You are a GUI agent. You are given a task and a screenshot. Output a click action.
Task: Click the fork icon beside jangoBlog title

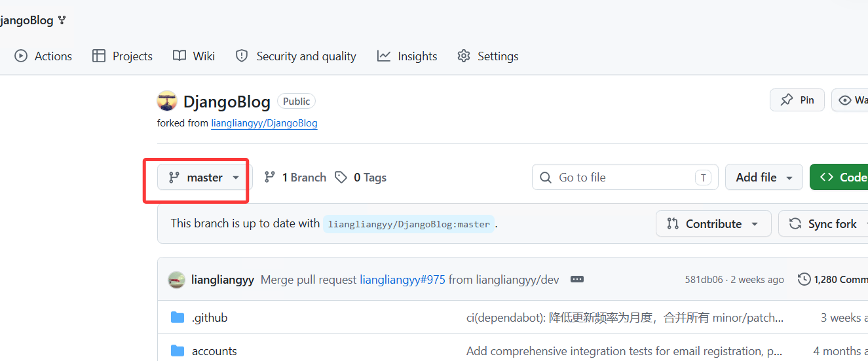(62, 20)
